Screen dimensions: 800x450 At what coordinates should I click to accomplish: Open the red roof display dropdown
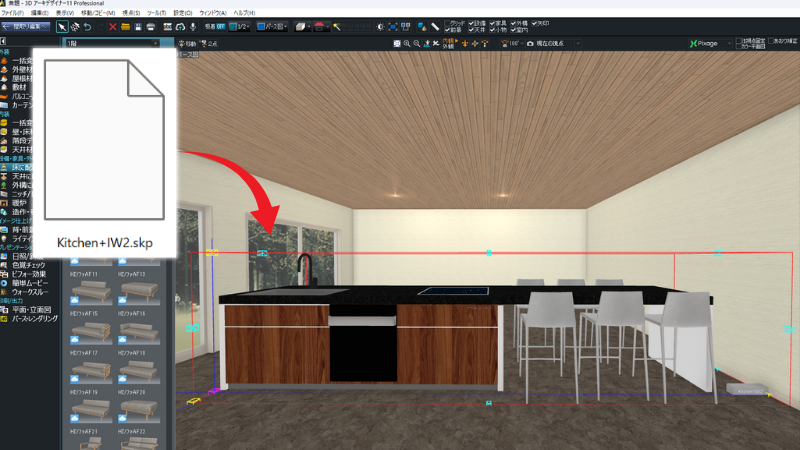tap(321, 27)
